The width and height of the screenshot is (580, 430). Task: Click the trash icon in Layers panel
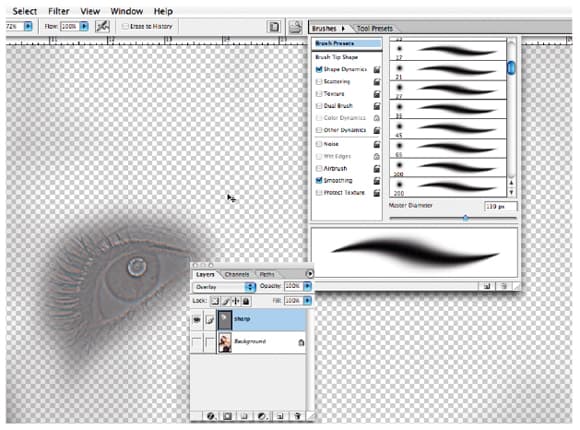297,416
